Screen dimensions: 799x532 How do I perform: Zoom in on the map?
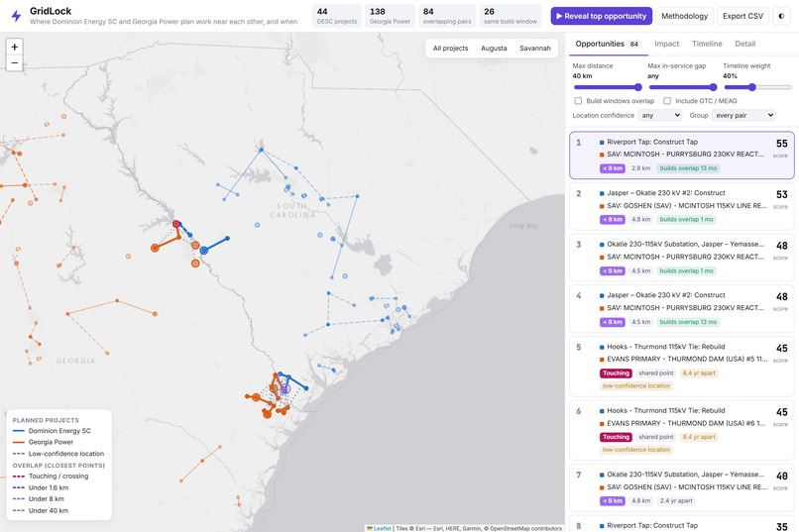(14, 47)
